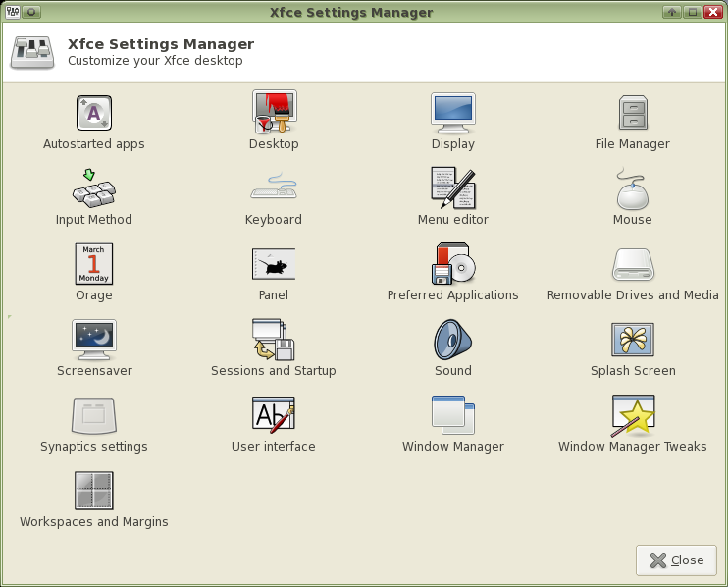This screenshot has height=587, width=728.
Task: Open Workspaces and Margins grid icon
Action: pos(94,491)
